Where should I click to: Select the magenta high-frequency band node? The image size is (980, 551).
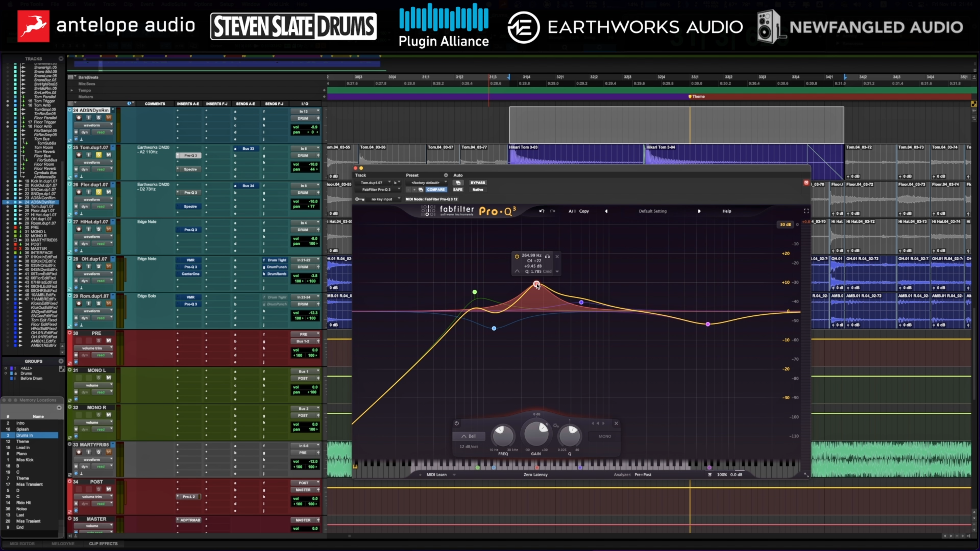point(708,324)
